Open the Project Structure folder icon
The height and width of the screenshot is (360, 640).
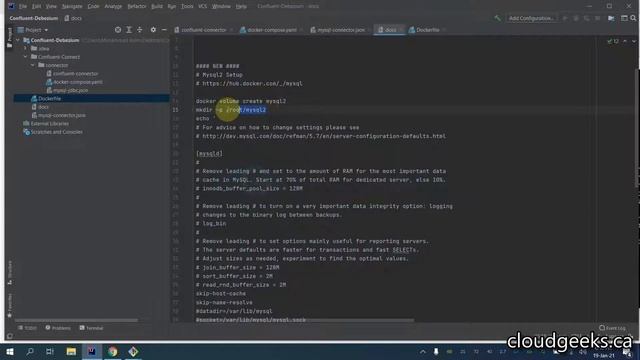(x=611, y=18)
